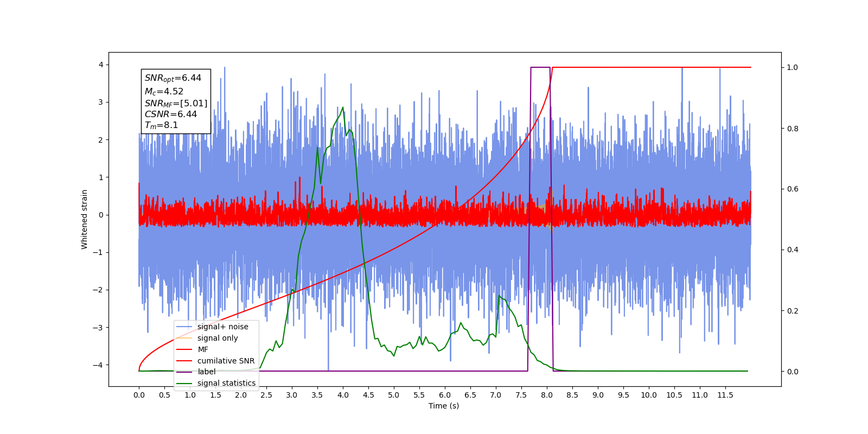Click the x-axis tick label 8.0
868x434 pixels.
pyautogui.click(x=547, y=395)
